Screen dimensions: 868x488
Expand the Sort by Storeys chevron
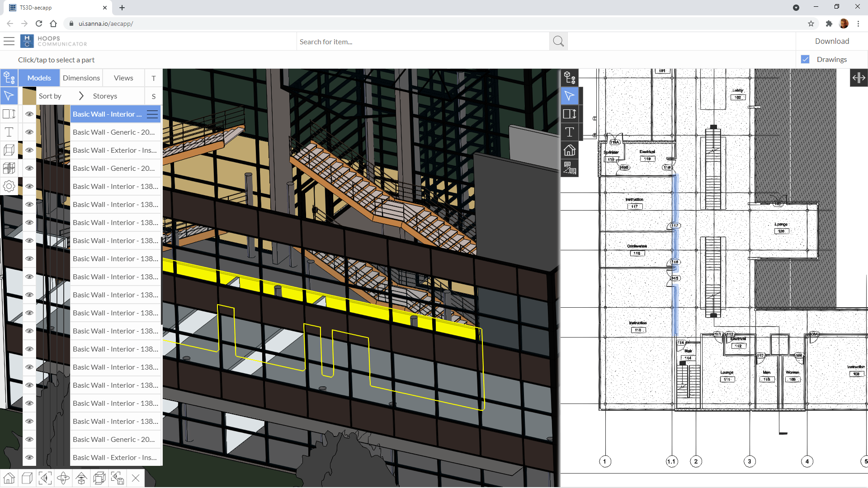click(81, 95)
